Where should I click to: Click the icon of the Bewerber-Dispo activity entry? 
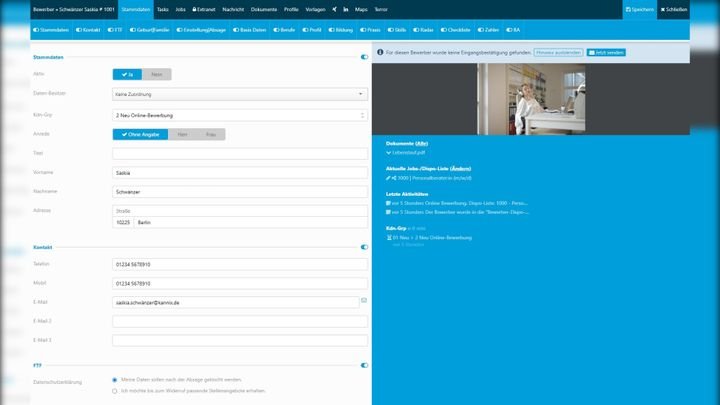[388, 212]
